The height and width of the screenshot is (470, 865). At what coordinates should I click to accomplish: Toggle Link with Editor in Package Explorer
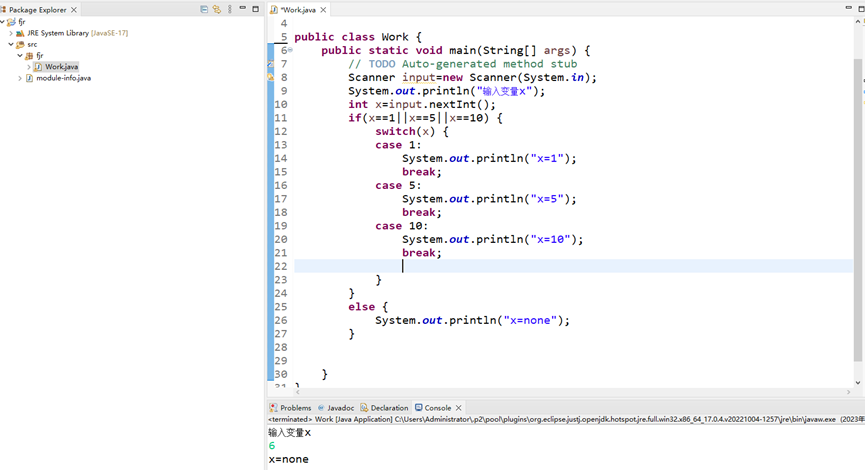click(217, 9)
